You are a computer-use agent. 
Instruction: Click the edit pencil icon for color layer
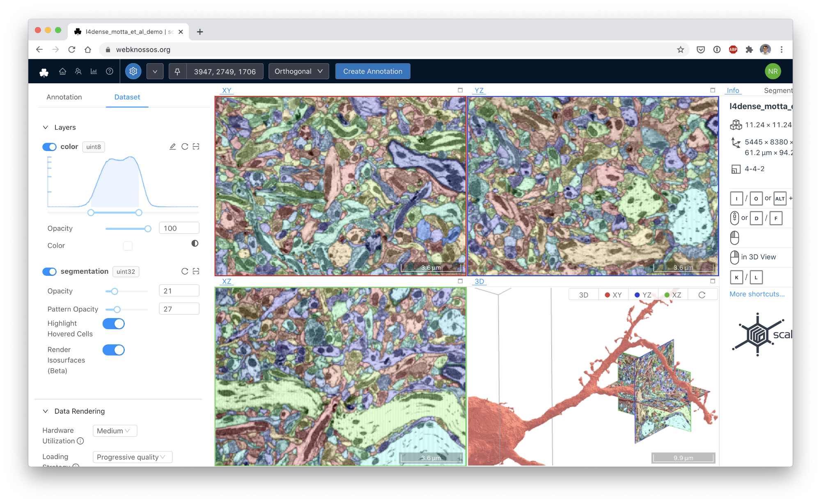pos(173,147)
